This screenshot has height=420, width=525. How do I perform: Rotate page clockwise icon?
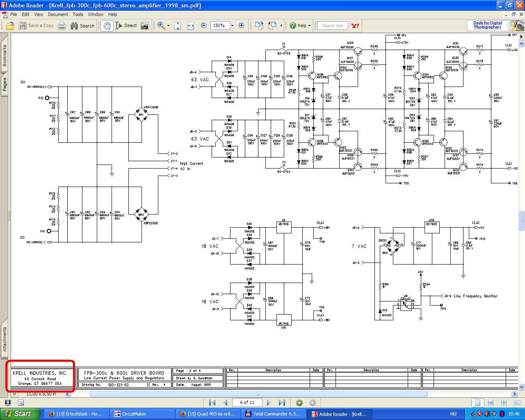click(259, 25)
